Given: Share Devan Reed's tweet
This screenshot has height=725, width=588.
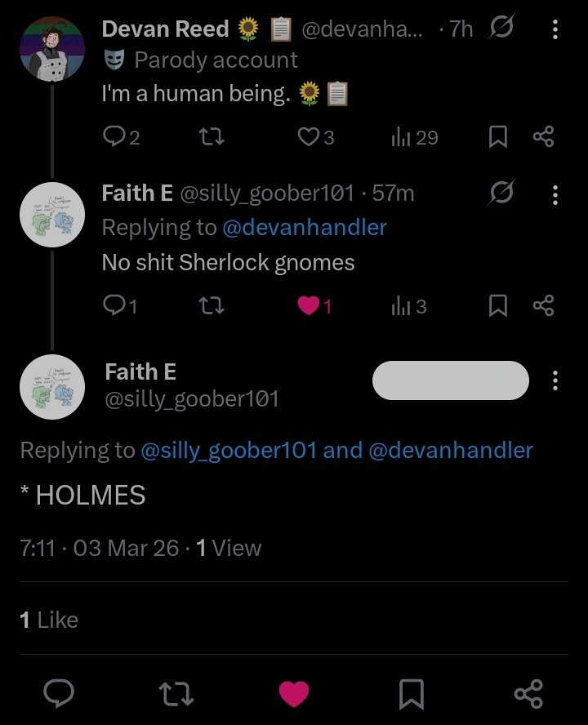Looking at the screenshot, I should [x=543, y=137].
